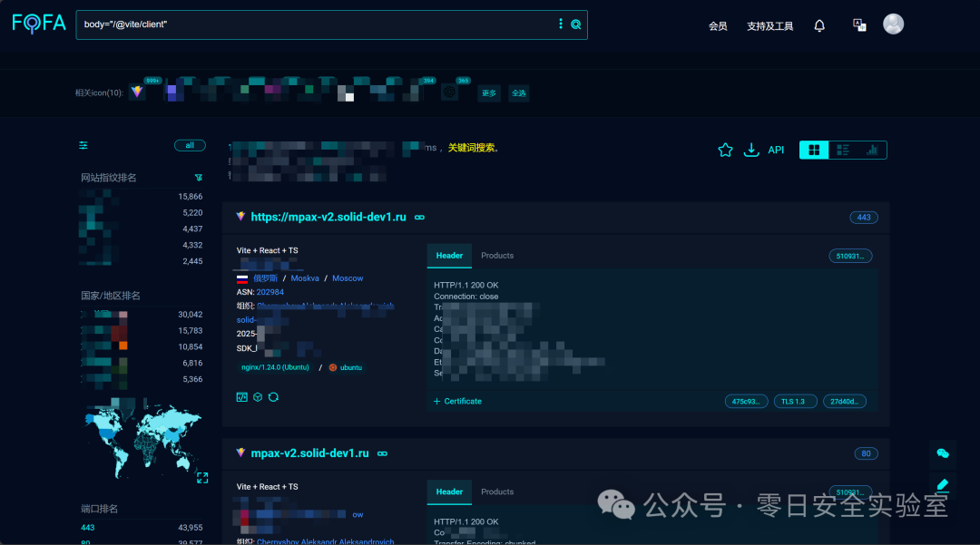The image size is (980, 545).
Task: Click ASN 202984 link
Action: [x=270, y=292]
